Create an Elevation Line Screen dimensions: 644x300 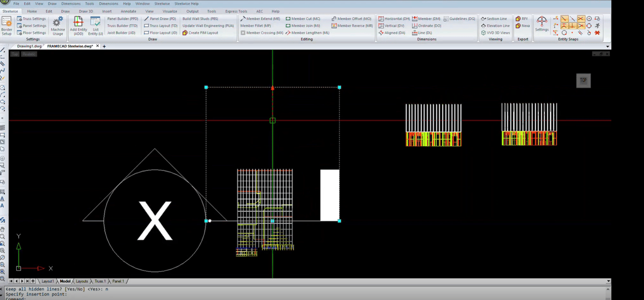pos(495,25)
